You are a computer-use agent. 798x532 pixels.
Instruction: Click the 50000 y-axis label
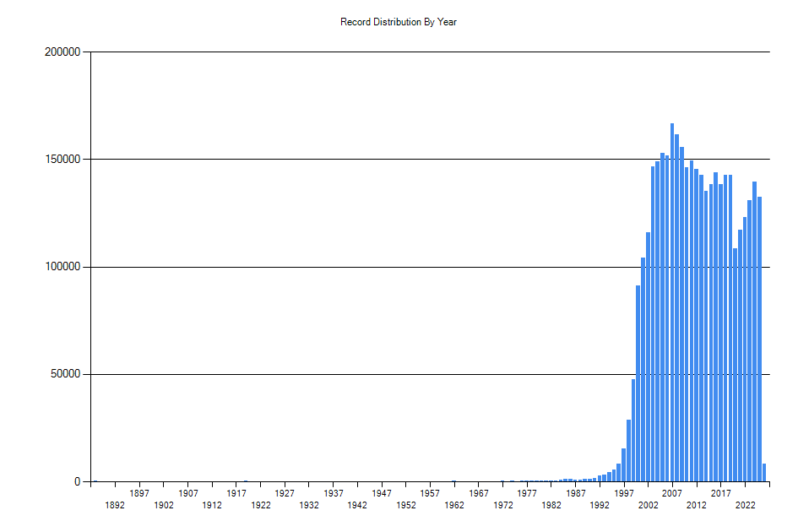point(64,374)
